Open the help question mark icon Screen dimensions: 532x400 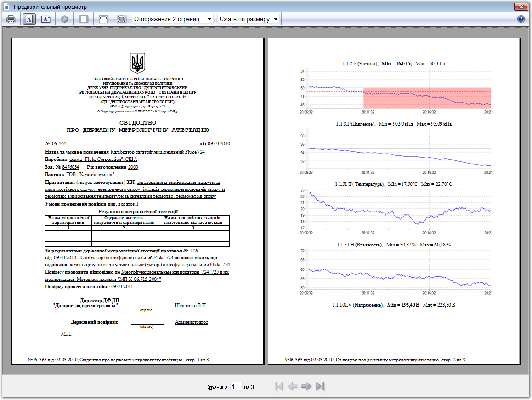point(521,19)
